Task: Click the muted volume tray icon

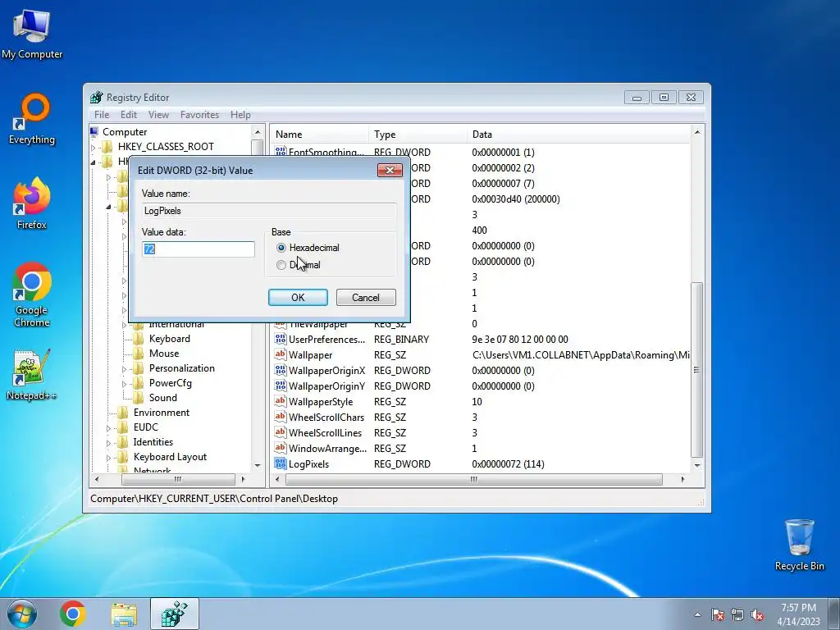Action: (x=757, y=614)
